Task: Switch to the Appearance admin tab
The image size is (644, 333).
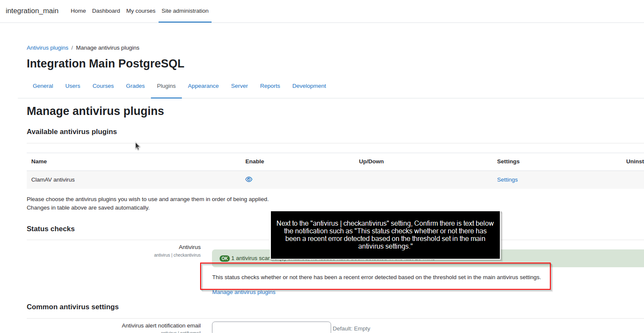Action: pos(203,86)
